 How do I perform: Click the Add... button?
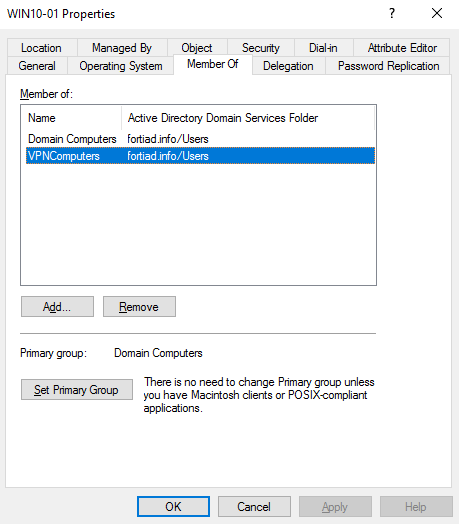point(57,306)
